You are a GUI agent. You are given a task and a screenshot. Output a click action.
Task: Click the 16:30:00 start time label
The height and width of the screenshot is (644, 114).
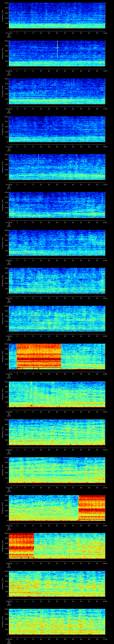coord(9,639)
